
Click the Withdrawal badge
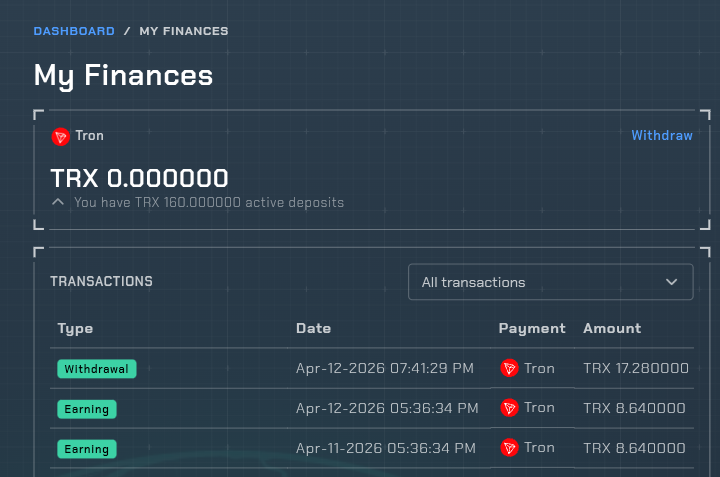point(96,369)
